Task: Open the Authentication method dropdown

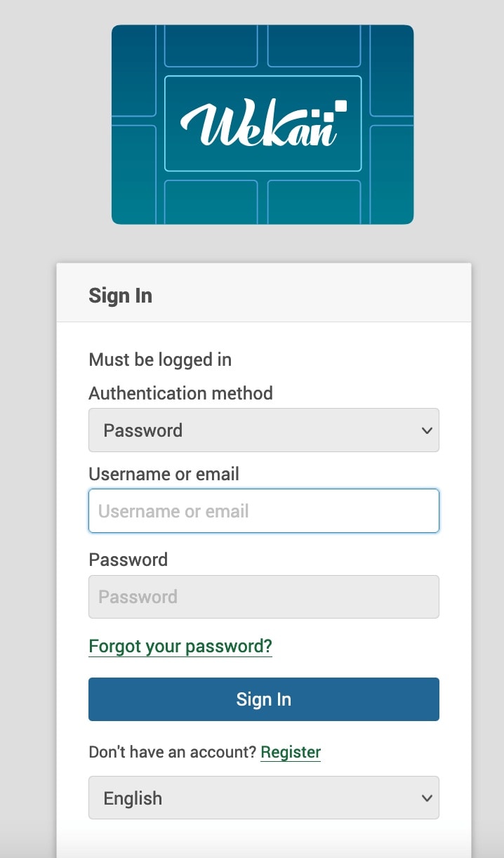Action: point(264,430)
